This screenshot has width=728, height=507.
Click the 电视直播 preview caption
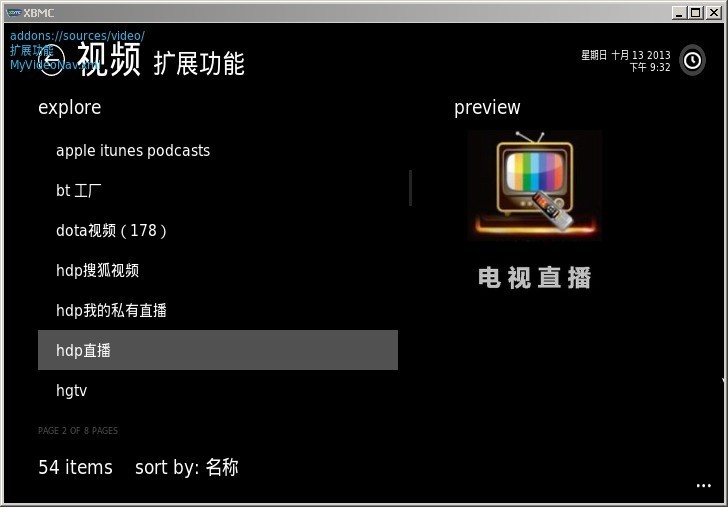tap(534, 278)
